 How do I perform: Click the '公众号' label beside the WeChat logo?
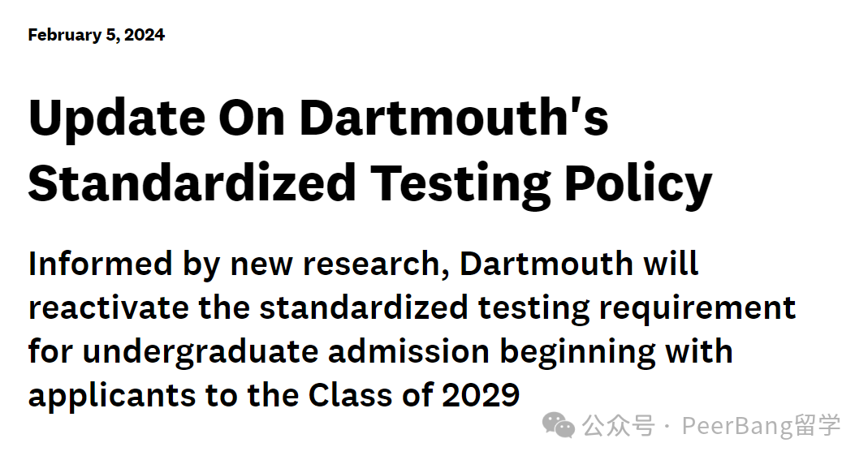(x=619, y=426)
